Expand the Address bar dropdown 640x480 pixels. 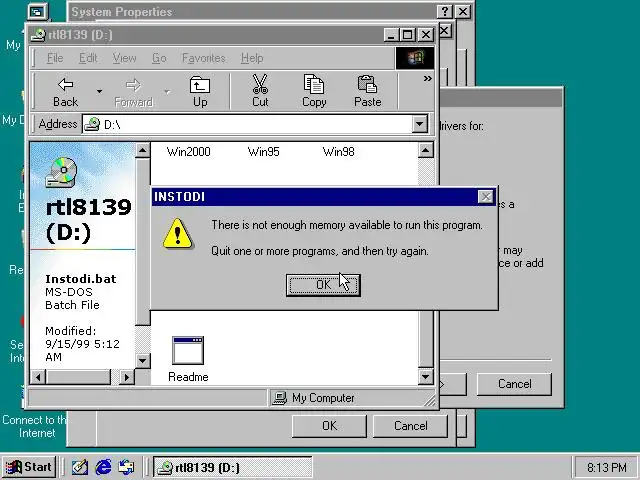pos(420,124)
